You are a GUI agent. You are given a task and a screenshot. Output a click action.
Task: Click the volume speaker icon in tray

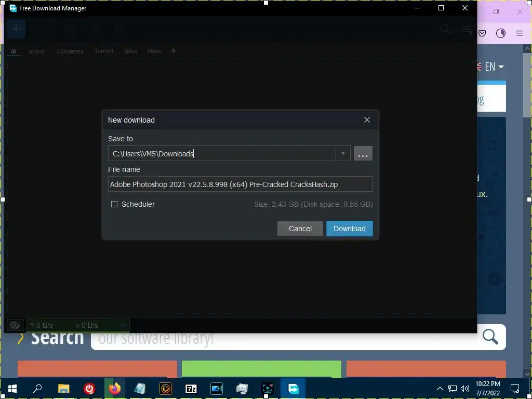(x=465, y=389)
